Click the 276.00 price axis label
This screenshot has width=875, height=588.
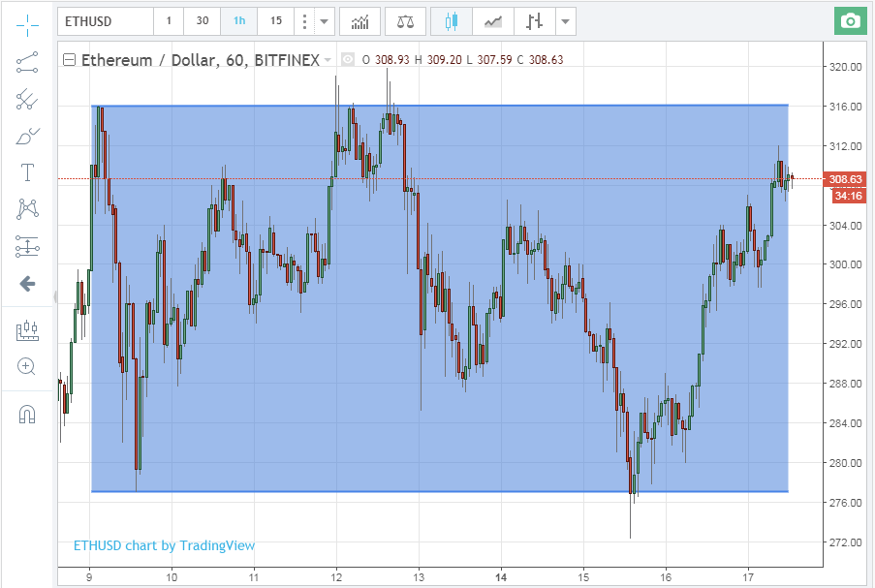tap(845, 503)
